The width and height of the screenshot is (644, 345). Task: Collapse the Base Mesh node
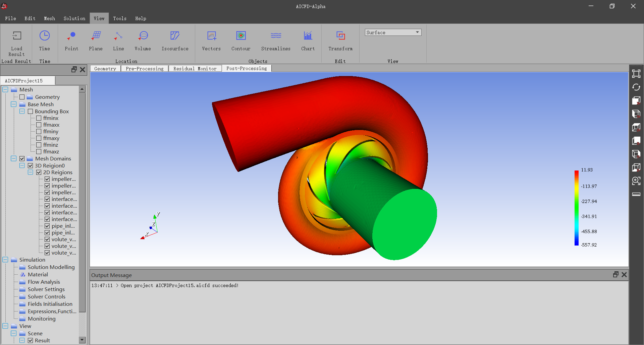[x=14, y=104]
